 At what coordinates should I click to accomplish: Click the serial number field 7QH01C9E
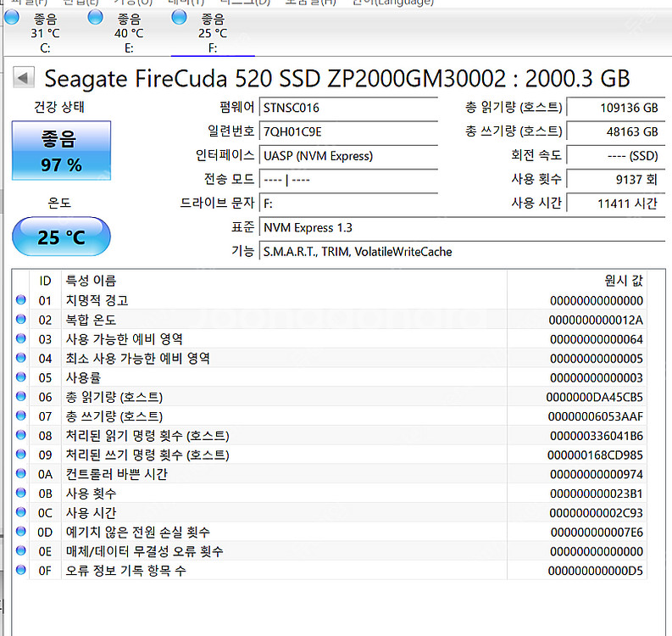348,131
